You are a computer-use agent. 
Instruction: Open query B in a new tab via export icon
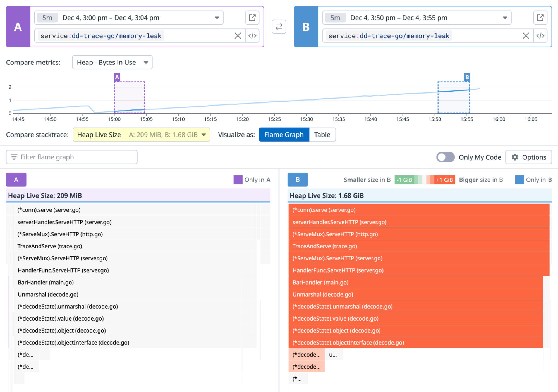pyautogui.click(x=540, y=18)
